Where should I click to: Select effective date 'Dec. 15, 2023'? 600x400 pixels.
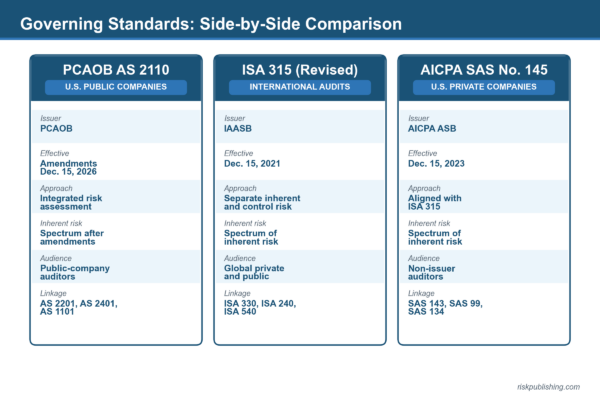click(436, 163)
